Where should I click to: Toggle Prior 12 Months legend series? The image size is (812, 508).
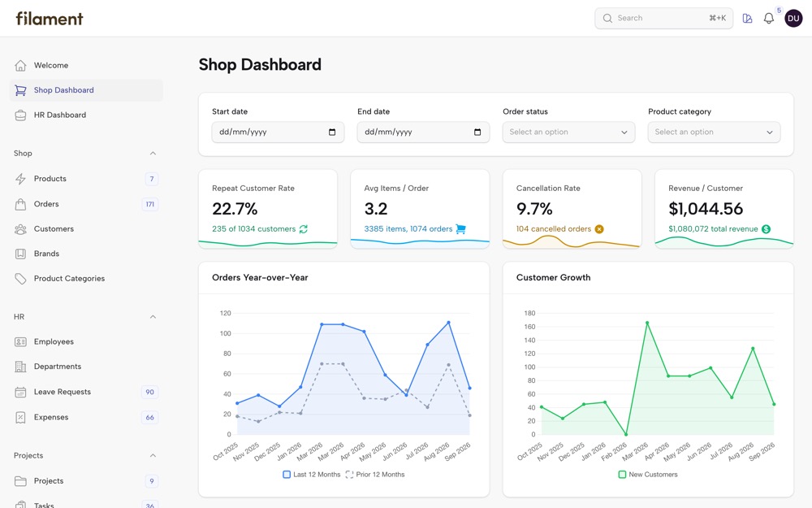(375, 475)
